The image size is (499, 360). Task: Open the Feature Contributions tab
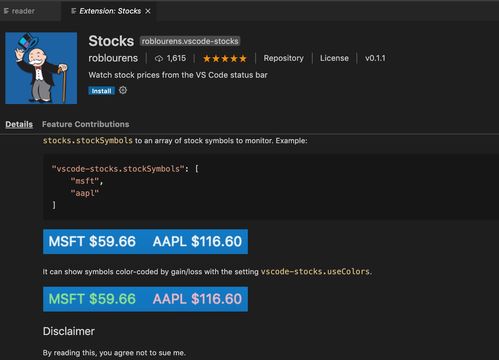86,124
